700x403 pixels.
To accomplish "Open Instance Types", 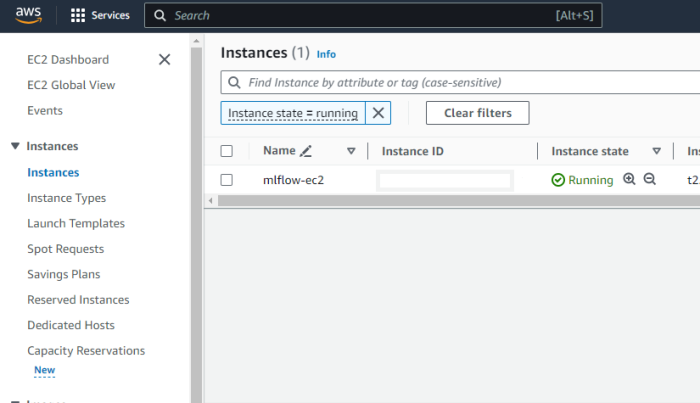I will (67, 198).
